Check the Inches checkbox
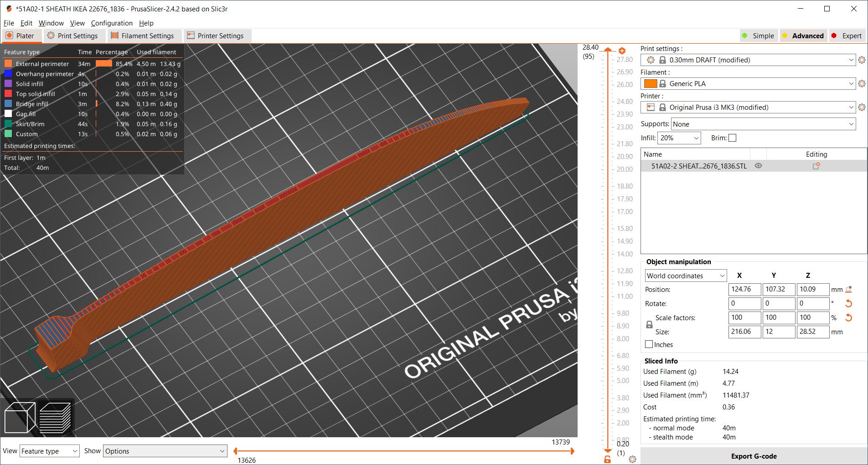Image resolution: width=868 pixels, height=465 pixels. pos(649,345)
